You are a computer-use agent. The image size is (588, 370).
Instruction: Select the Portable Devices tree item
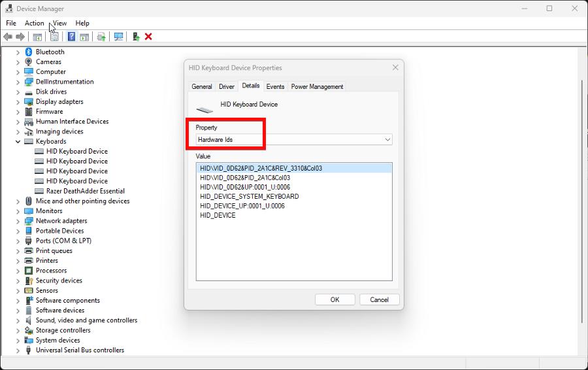pos(59,231)
